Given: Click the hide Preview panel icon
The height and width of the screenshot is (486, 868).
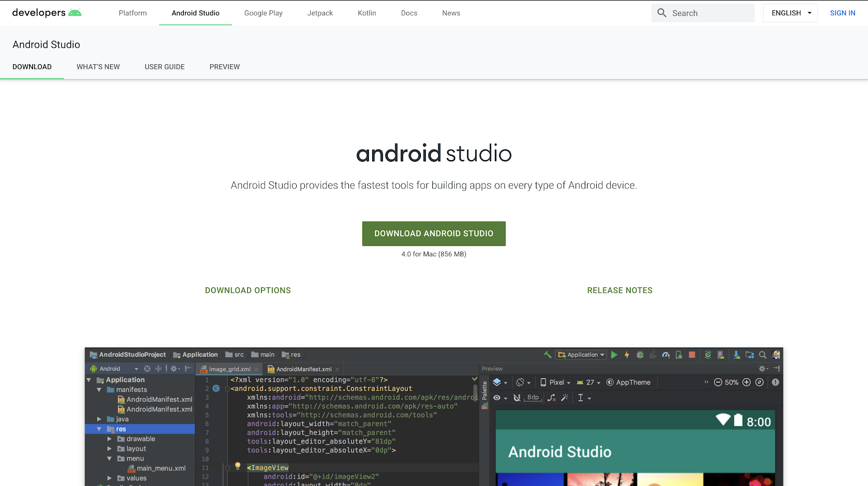Looking at the screenshot, I should [x=776, y=369].
